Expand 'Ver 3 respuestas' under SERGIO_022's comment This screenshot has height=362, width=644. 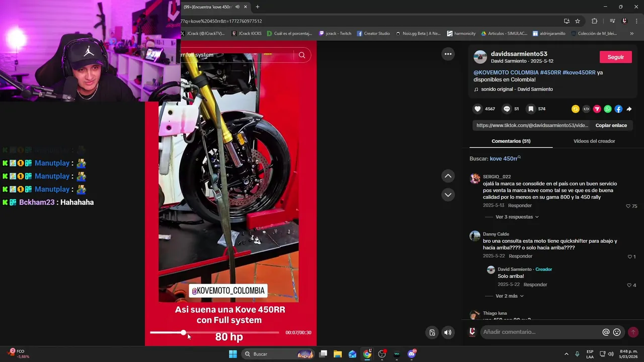(517, 217)
